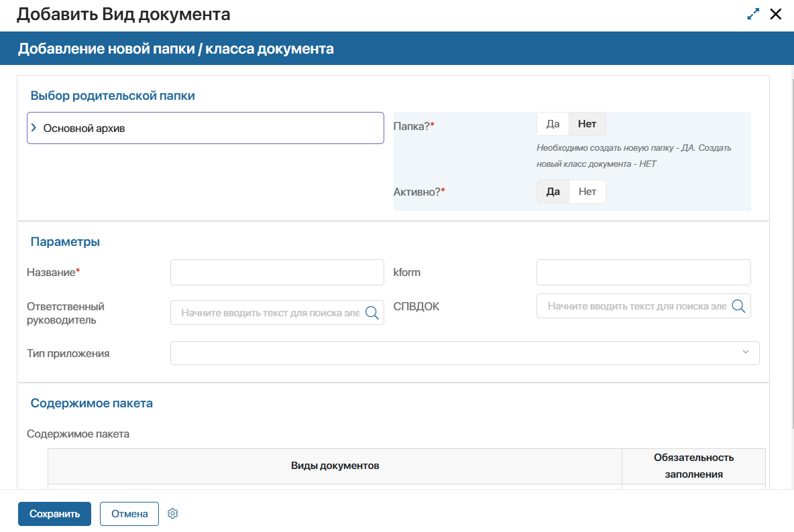Focus the Ответственный руководитель search field

(270, 313)
